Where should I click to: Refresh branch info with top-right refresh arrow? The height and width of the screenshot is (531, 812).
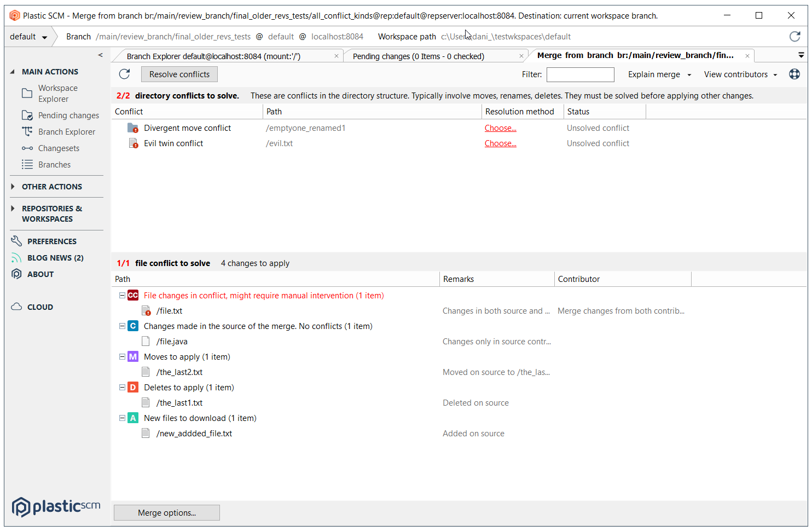pos(795,36)
